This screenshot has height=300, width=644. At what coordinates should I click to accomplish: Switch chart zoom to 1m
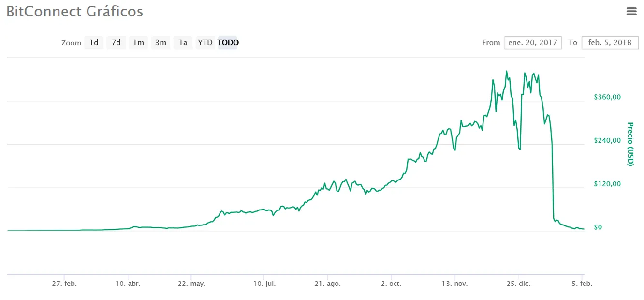[138, 43]
